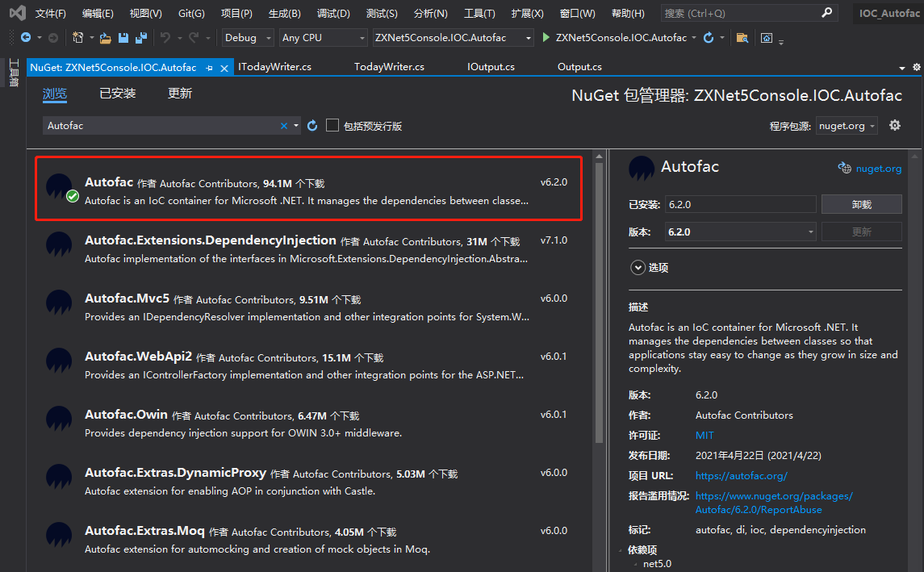Click the globe icon beside nuget.org link
The height and width of the screenshot is (572, 924).
click(x=844, y=168)
